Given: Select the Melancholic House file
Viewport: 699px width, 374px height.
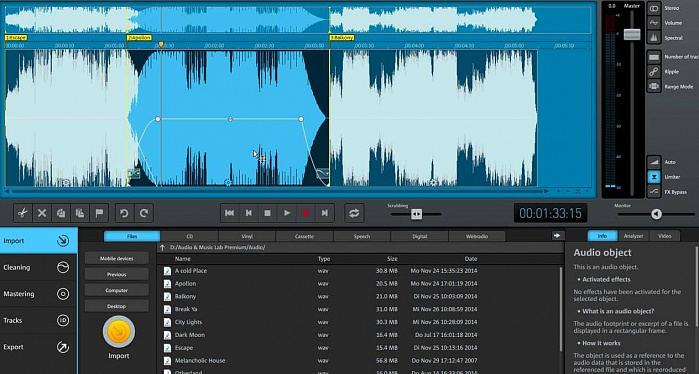Looking at the screenshot, I should tap(359, 361).
